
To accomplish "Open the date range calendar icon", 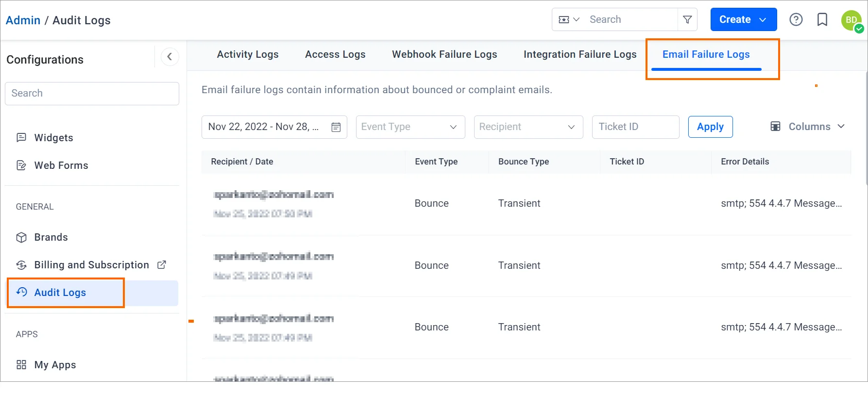I will coord(336,127).
